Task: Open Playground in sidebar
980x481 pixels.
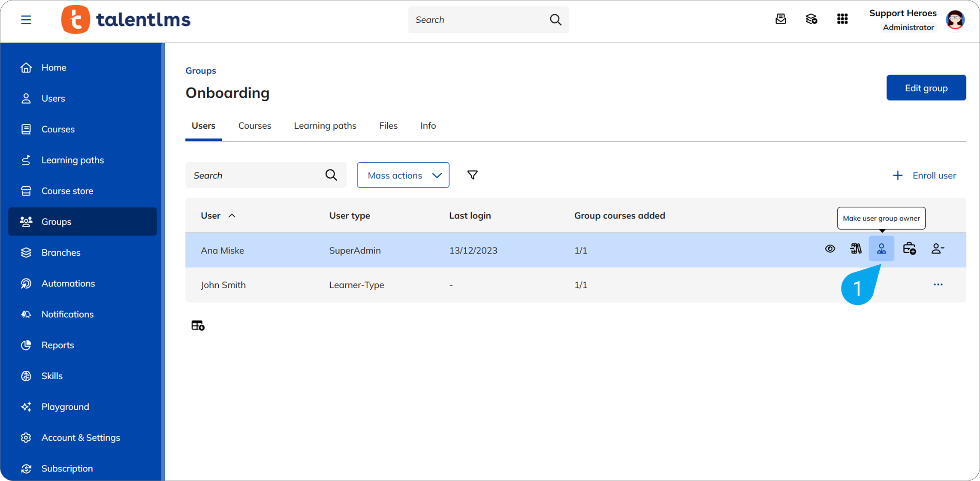Action: click(82, 407)
